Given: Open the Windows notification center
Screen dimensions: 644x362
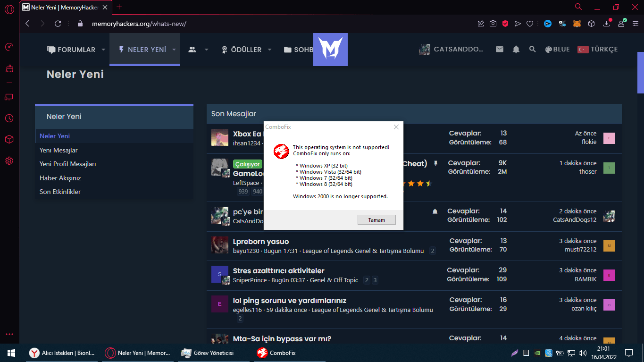Looking at the screenshot, I should point(629,353).
